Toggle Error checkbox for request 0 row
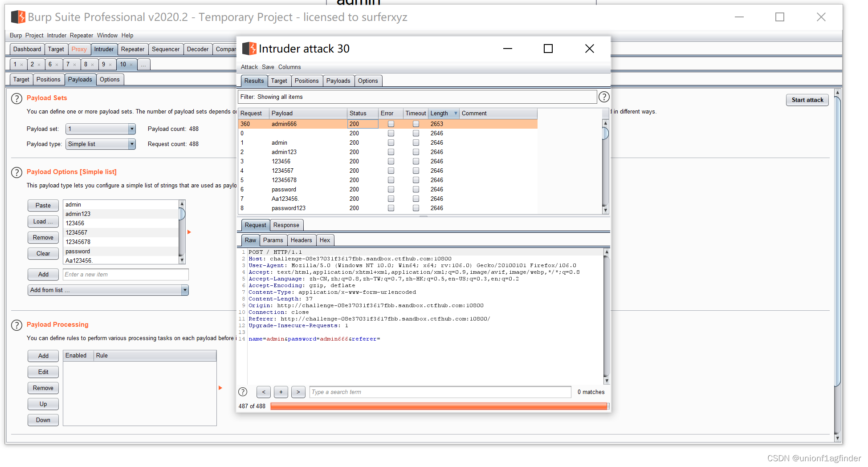868x467 pixels. [391, 134]
